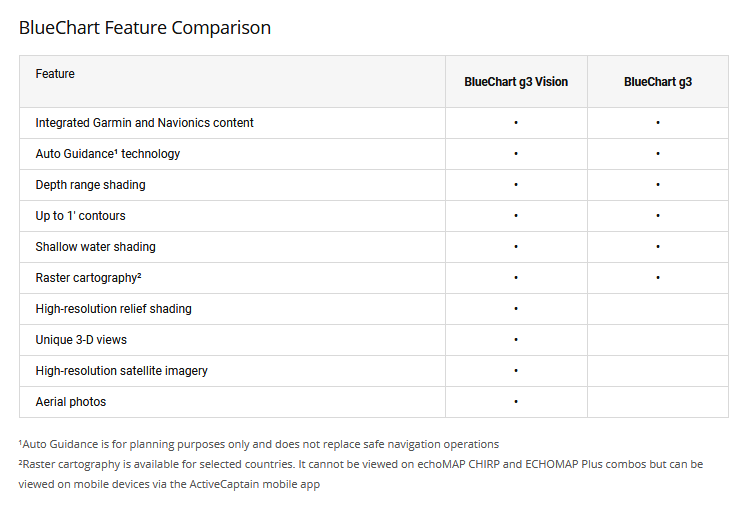Click the "BlueChart Feature Comparison" heading
741x515 pixels.
click(x=145, y=28)
